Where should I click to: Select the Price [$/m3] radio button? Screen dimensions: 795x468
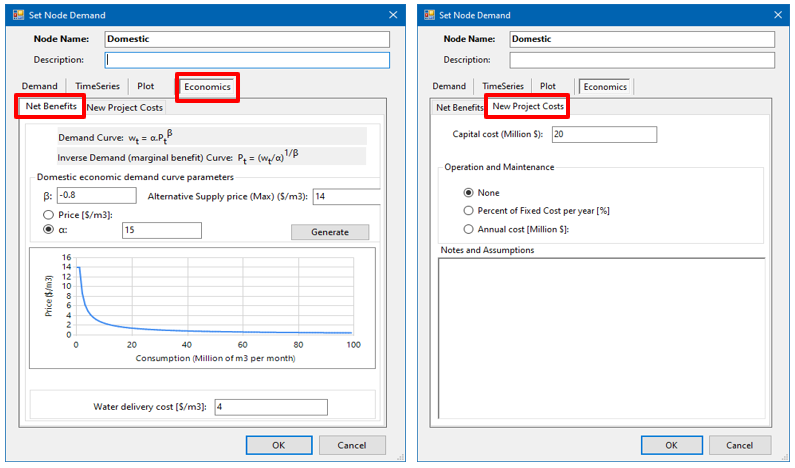coord(47,214)
